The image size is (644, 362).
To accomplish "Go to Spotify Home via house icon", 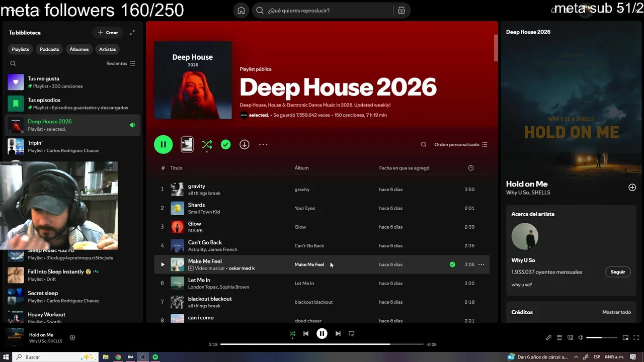I will pyautogui.click(x=241, y=11).
